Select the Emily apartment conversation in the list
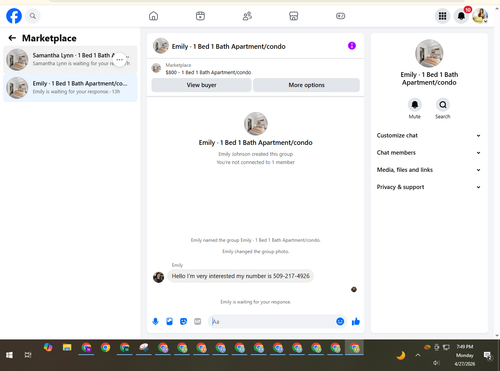Viewport: 500px width, 371px height. click(70, 88)
